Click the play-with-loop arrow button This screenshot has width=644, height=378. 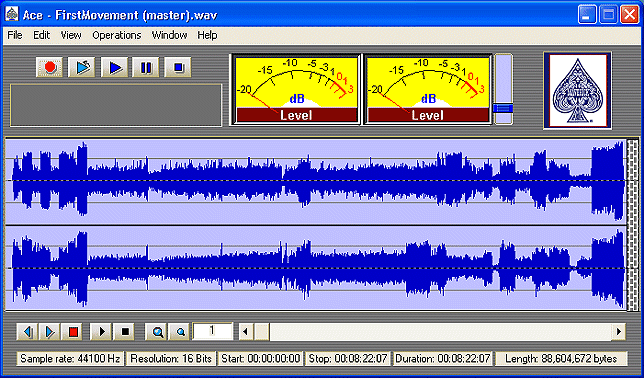(x=82, y=67)
